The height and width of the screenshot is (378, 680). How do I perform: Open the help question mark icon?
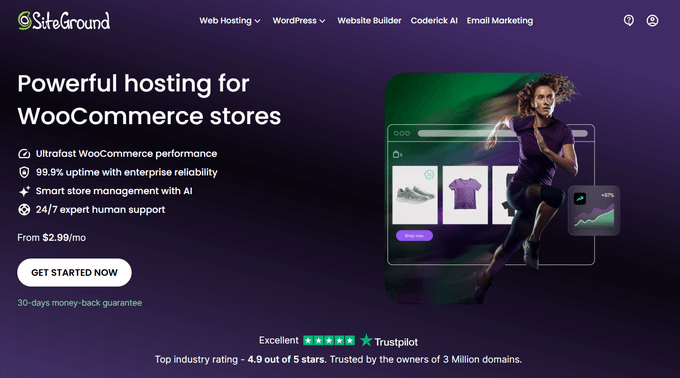click(x=628, y=20)
